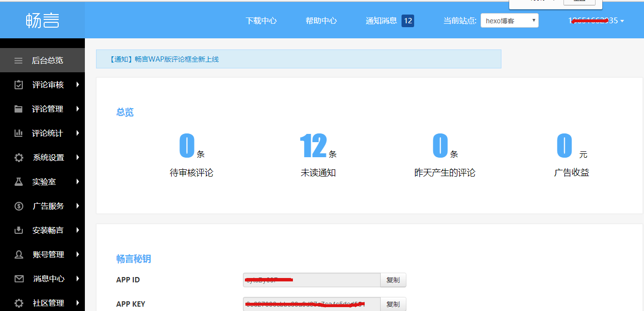Click the 后台总览 hamburger icon
The width and height of the screenshot is (644, 311).
[18, 61]
